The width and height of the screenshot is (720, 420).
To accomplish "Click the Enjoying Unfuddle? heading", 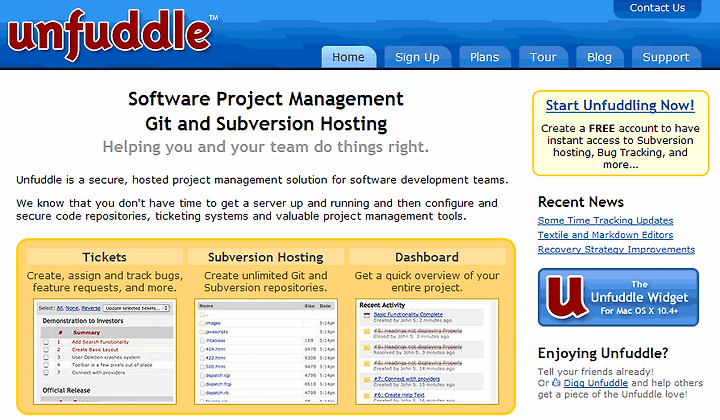I will pos(603,353).
